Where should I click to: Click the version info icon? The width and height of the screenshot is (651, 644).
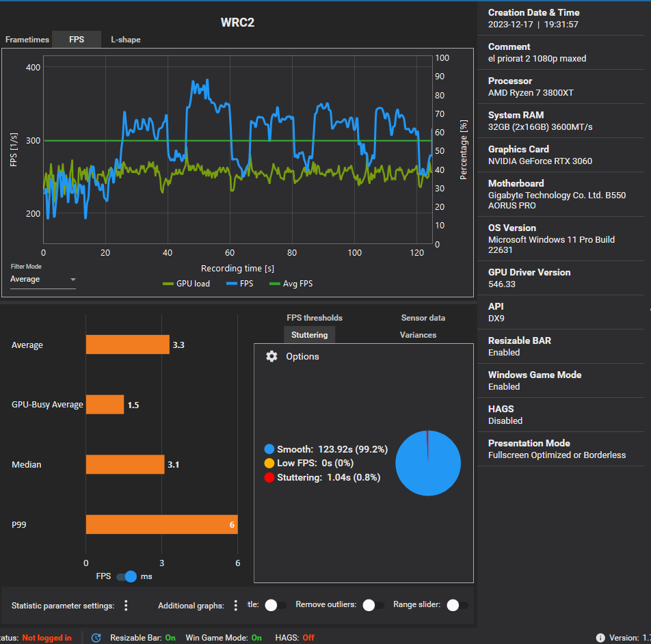600,638
